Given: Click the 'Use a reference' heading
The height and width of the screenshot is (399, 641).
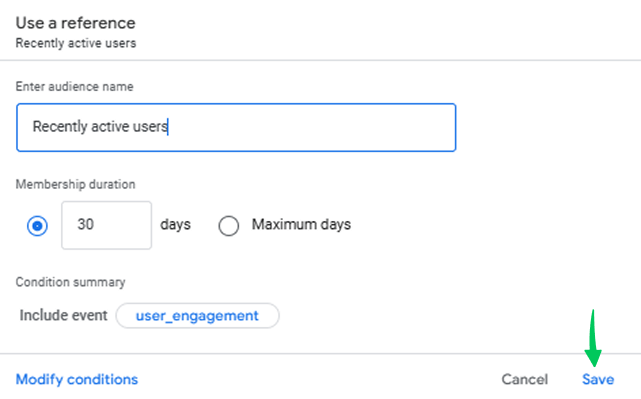Looking at the screenshot, I should pos(75,23).
